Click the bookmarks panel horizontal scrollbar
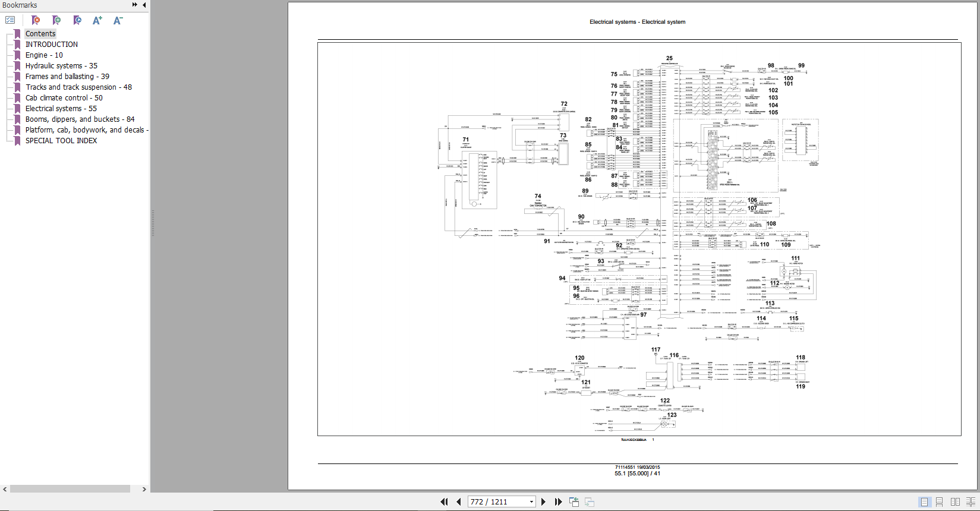 (x=70, y=489)
